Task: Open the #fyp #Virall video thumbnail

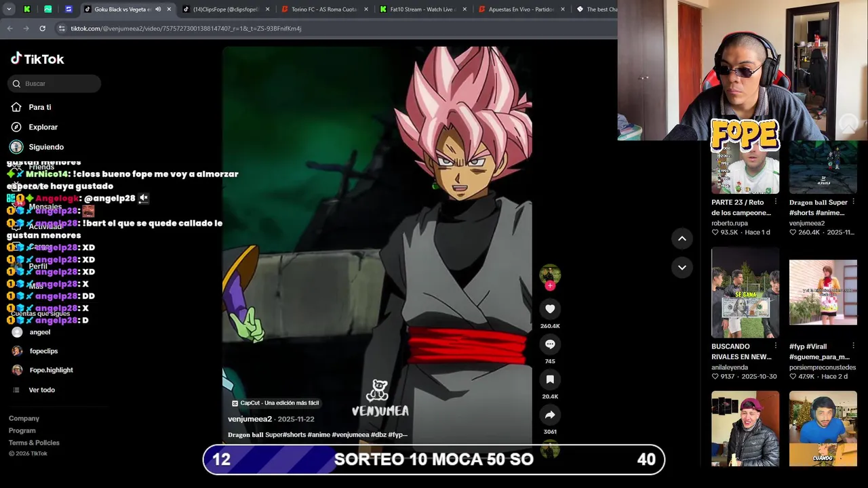Action: pyautogui.click(x=823, y=292)
